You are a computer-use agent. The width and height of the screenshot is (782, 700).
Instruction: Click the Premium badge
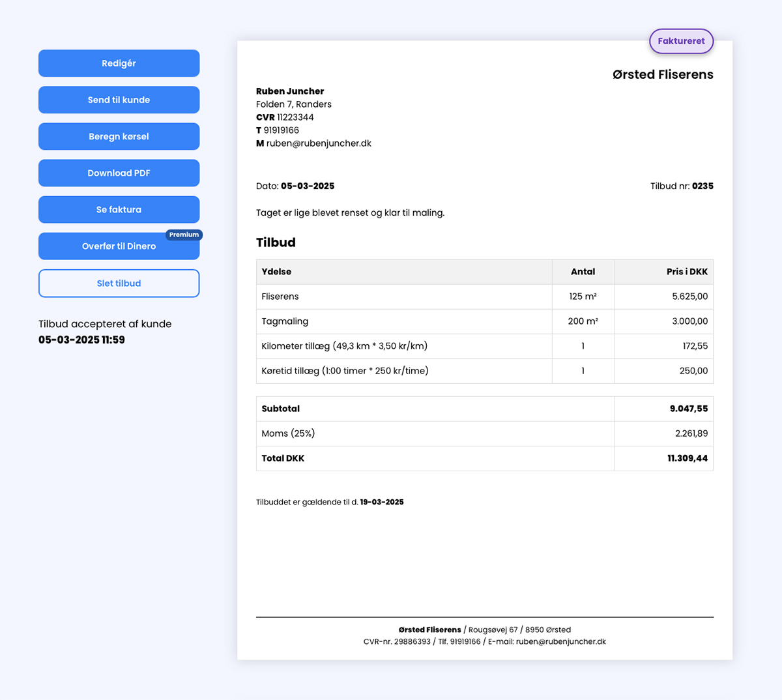(x=184, y=235)
